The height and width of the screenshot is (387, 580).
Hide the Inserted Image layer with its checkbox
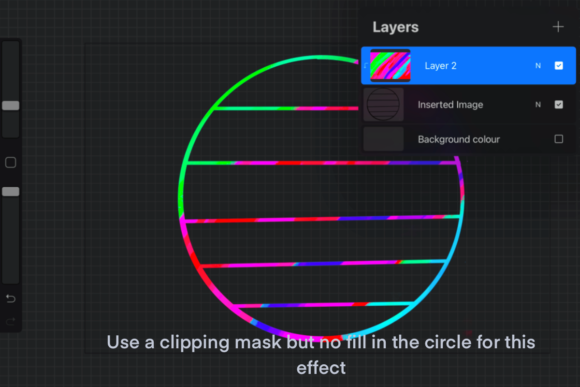point(559,105)
